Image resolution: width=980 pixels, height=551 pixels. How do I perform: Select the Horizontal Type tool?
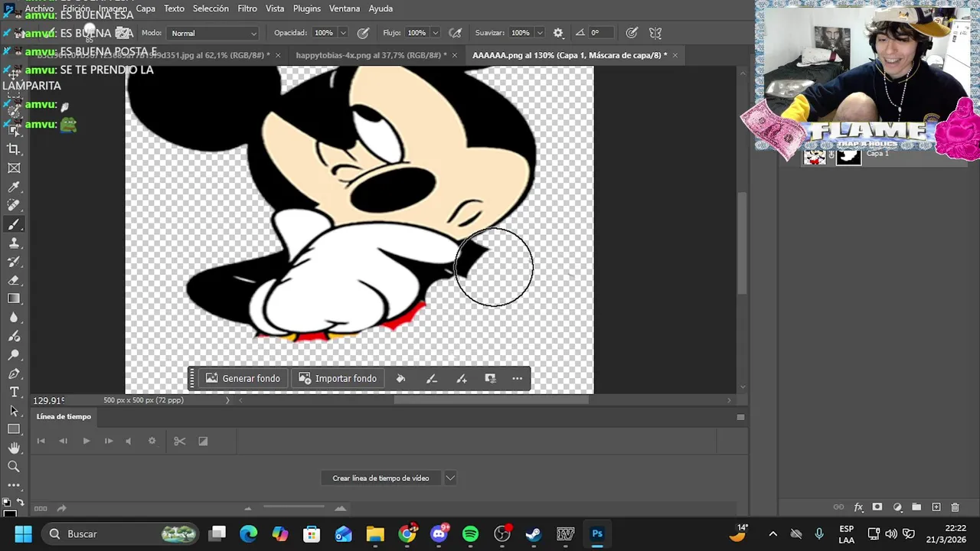[x=14, y=392]
